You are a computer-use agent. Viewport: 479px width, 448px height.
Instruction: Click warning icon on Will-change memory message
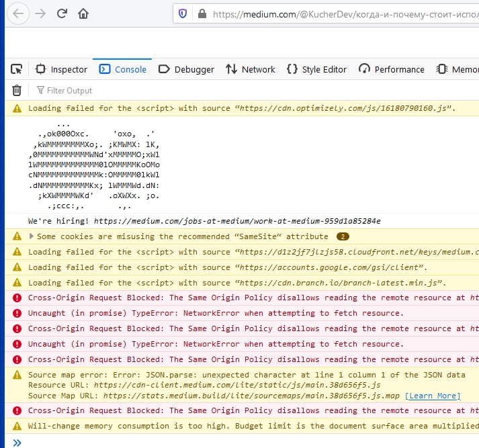(17, 426)
